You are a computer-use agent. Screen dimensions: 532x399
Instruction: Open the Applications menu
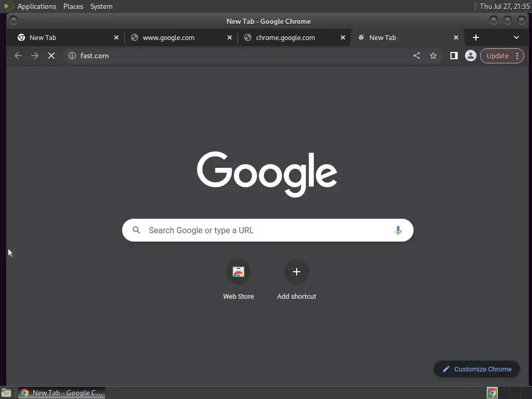[37, 6]
